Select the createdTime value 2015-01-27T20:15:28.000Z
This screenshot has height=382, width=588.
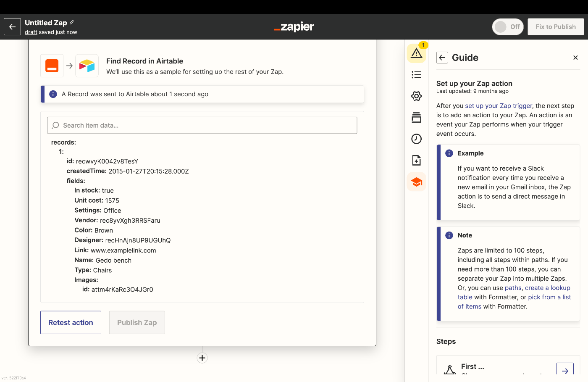pyautogui.click(x=149, y=171)
